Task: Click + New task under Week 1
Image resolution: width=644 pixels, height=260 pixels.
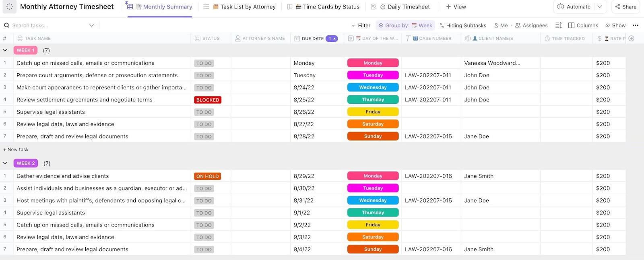Action: pyautogui.click(x=16, y=150)
